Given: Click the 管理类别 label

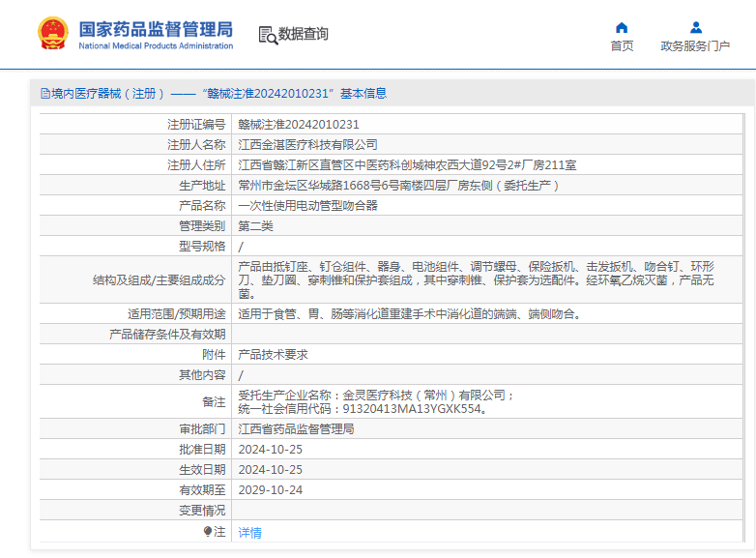Looking at the screenshot, I should 202,225.
